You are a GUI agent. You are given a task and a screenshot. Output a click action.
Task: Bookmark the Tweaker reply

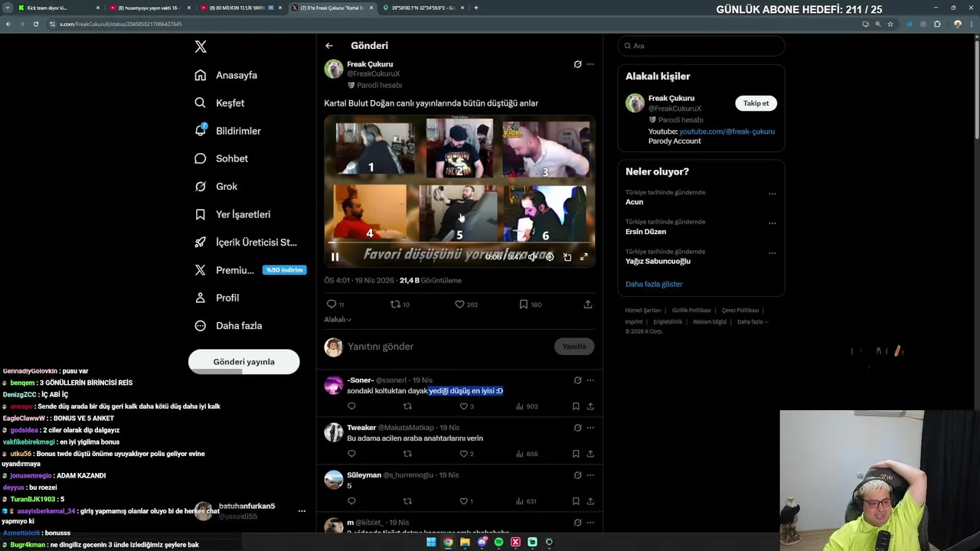[576, 454]
